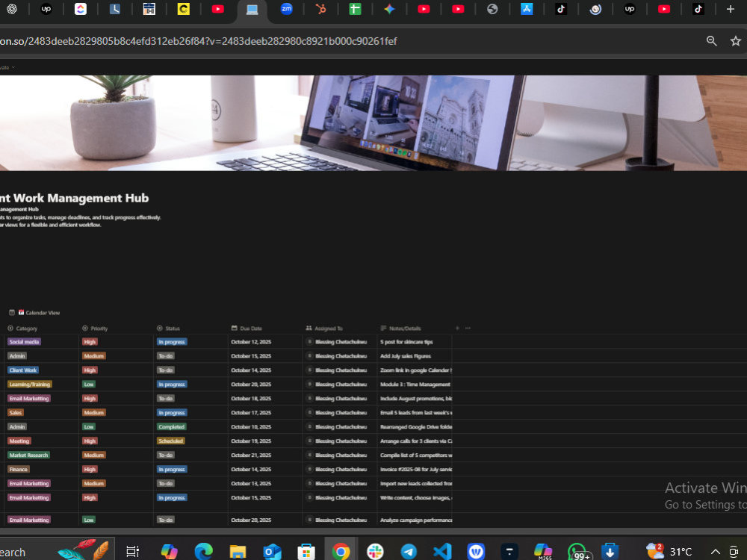747x560 pixels.
Task: Click the Scheduled status tag
Action: coord(171,441)
